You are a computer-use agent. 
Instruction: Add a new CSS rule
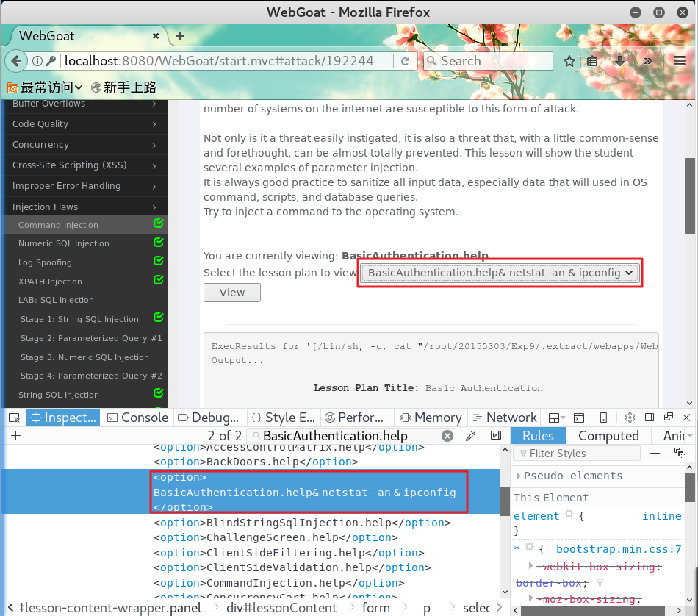(655, 454)
